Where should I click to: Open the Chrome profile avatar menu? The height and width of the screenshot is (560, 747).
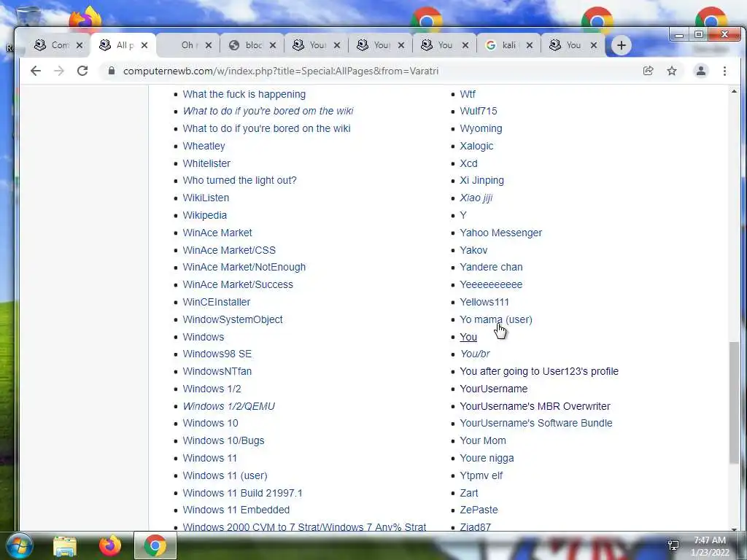coord(701,71)
